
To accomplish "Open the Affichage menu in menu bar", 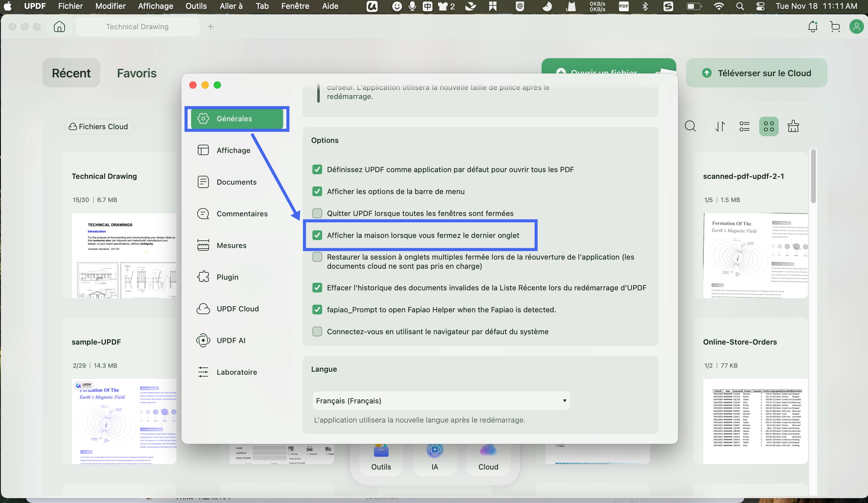I will [155, 6].
